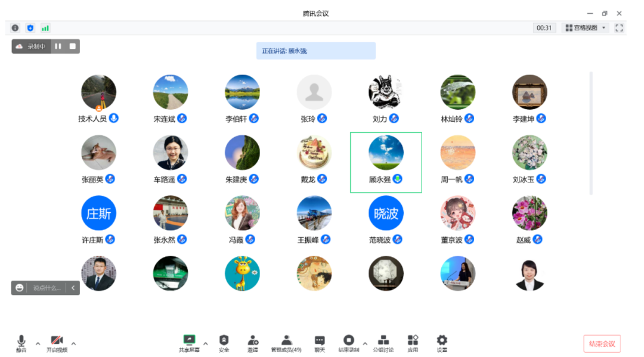Expand the arrow beside share screen
The width and height of the screenshot is (644, 357).
206,343
